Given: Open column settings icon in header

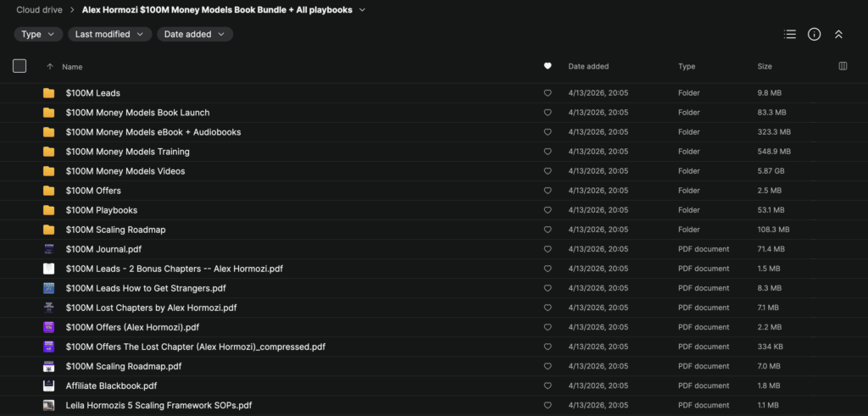Looking at the screenshot, I should (x=843, y=66).
